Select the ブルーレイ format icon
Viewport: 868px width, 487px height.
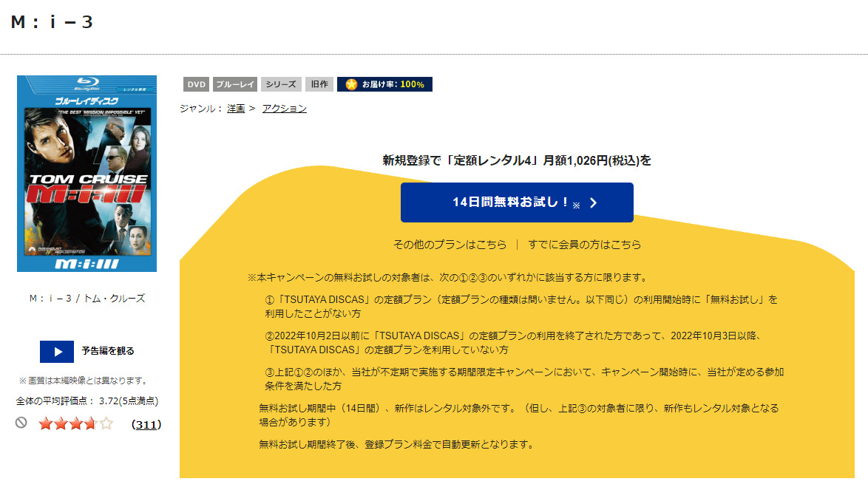pyautogui.click(x=234, y=84)
